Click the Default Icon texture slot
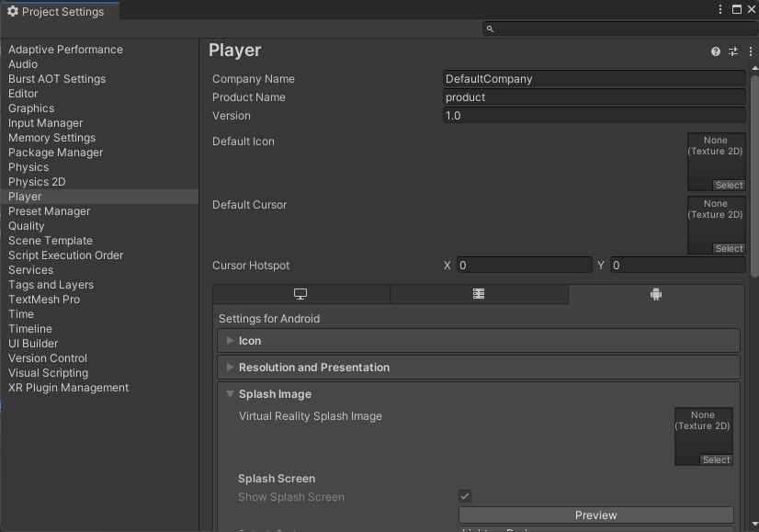 [717, 162]
